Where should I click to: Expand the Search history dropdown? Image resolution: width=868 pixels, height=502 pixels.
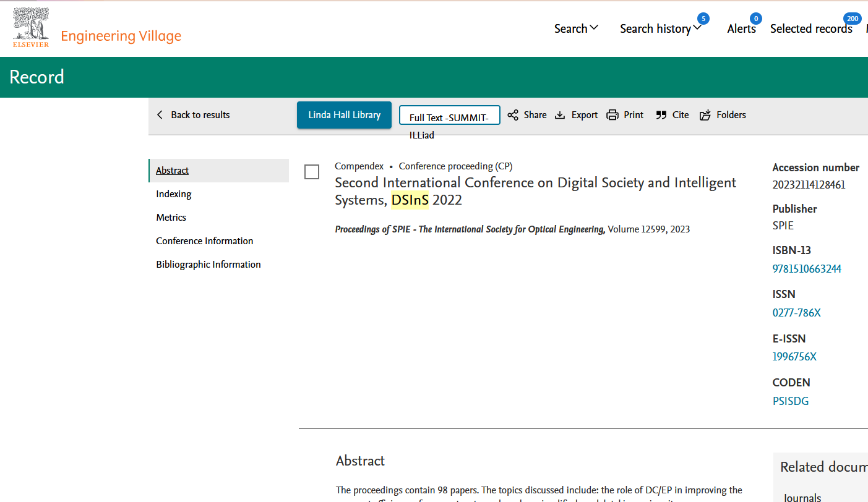(x=660, y=29)
